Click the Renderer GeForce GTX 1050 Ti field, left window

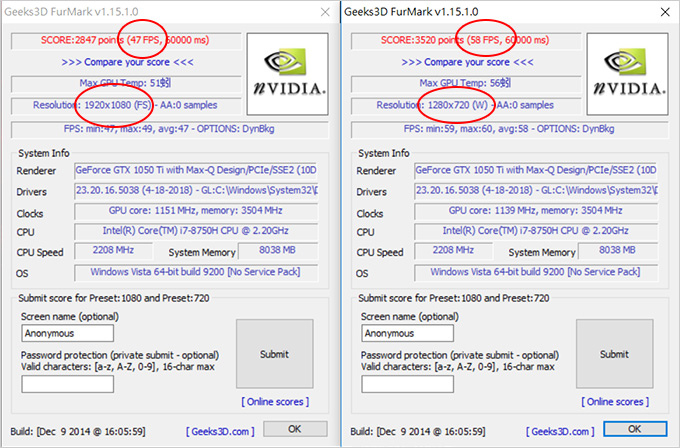[196, 170]
